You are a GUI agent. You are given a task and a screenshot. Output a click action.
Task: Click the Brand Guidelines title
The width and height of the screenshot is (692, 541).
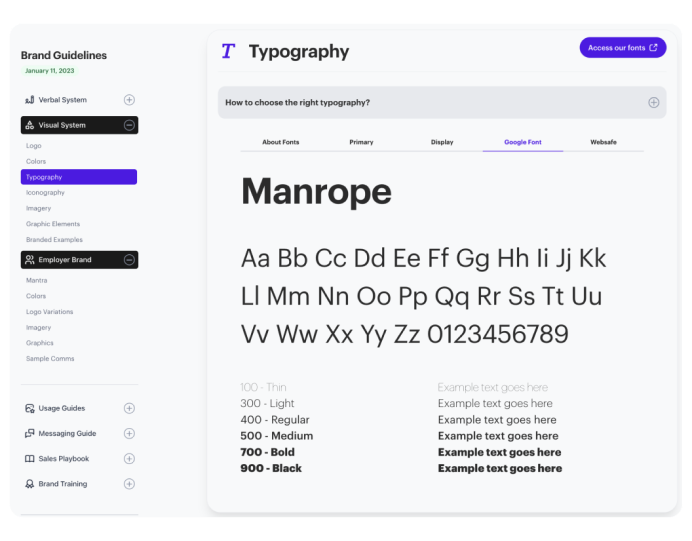(64, 55)
